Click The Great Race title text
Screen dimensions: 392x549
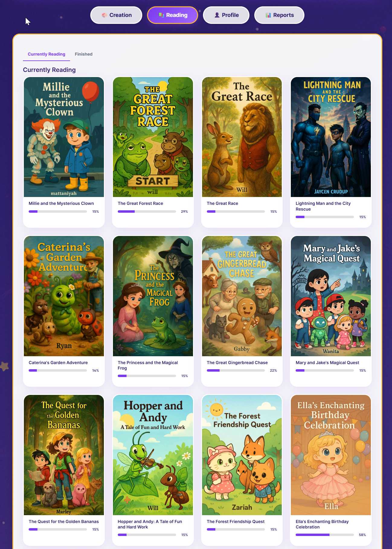[222, 203]
